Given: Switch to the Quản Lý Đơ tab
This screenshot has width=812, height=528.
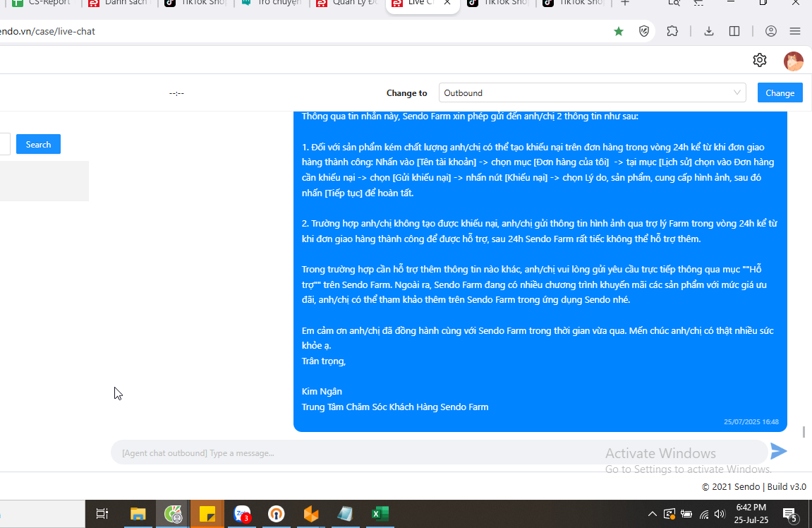Looking at the screenshot, I should [x=346, y=3].
